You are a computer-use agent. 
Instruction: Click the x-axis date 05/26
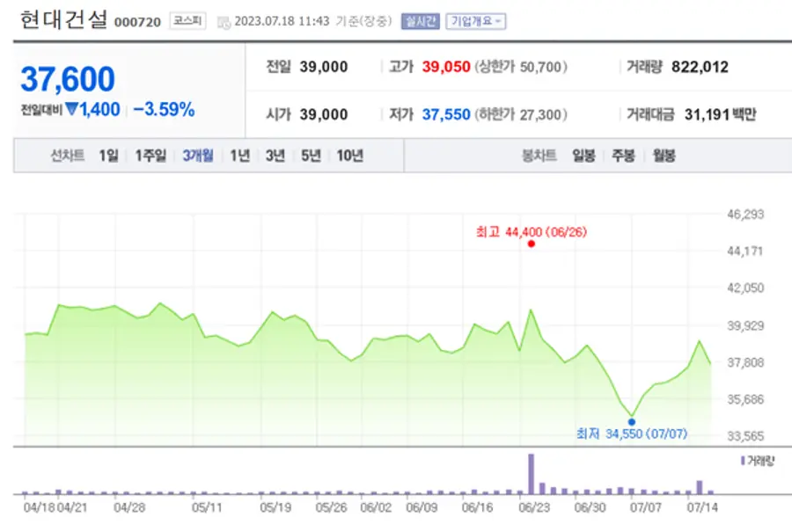[331, 507]
